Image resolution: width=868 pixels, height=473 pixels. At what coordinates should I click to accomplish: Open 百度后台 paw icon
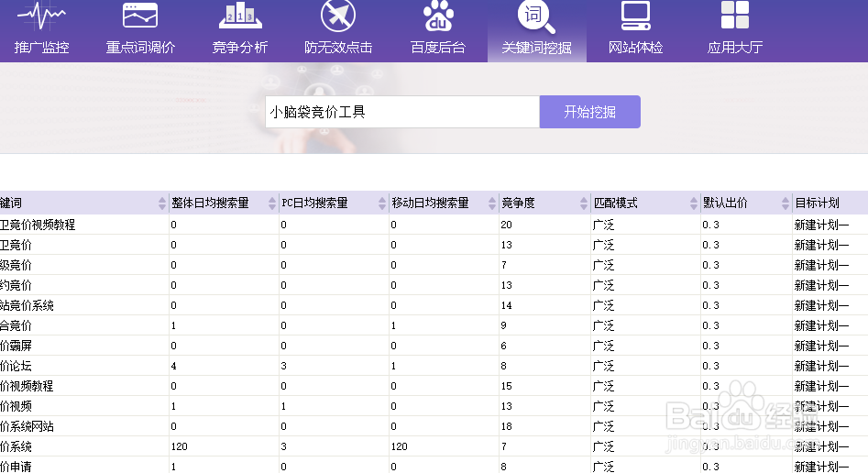[x=438, y=16]
